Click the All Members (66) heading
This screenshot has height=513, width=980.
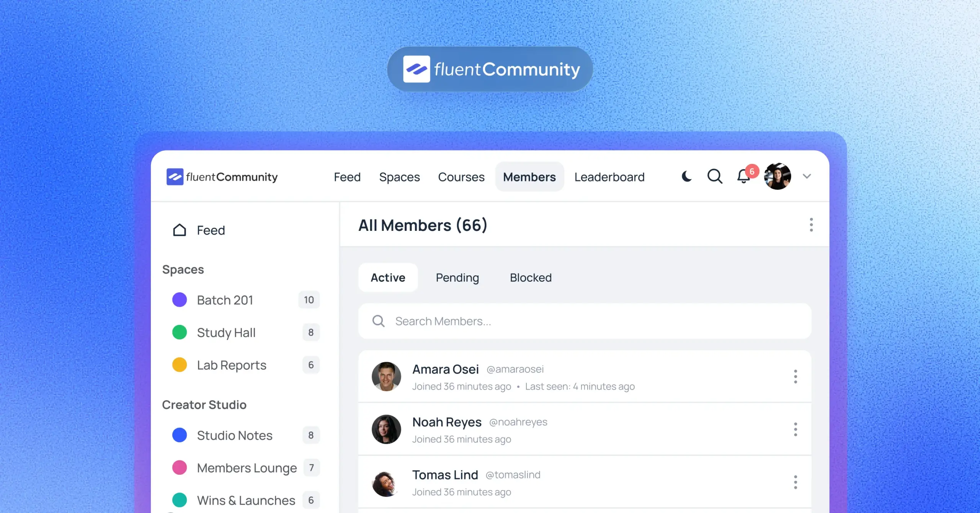423,225
